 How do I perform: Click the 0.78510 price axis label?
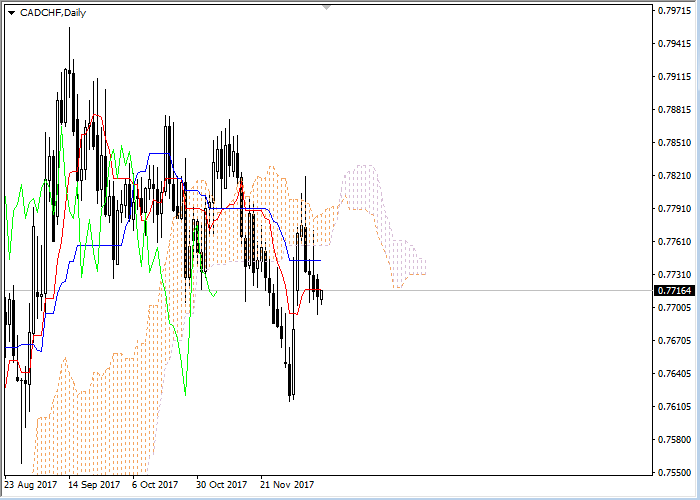click(675, 142)
